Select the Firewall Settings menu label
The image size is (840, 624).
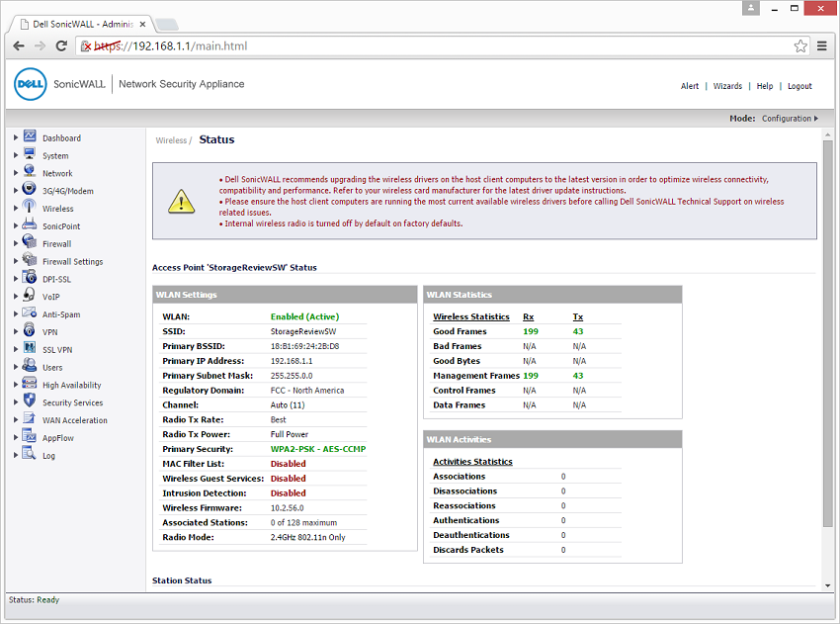click(73, 262)
